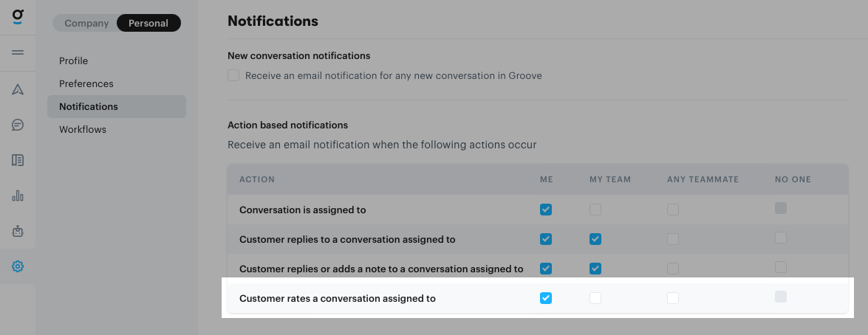Image resolution: width=868 pixels, height=335 pixels.
Task: Open the reports bar chart icon
Action: click(18, 196)
